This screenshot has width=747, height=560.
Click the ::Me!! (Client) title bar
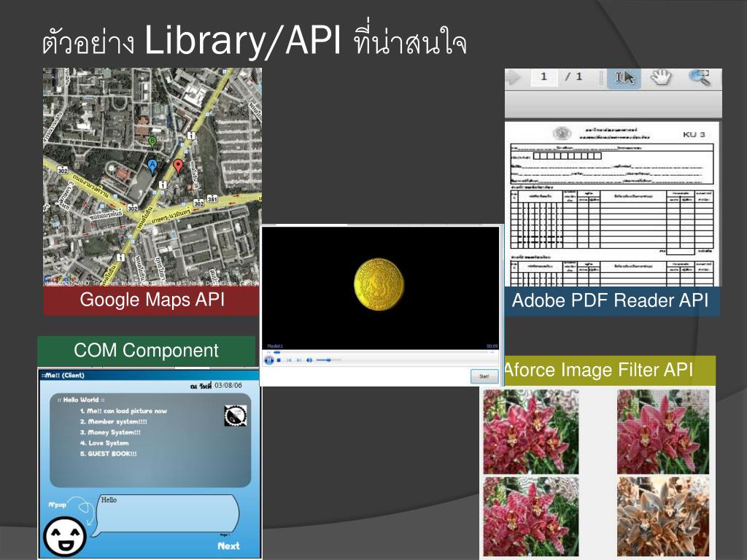pyautogui.click(x=149, y=376)
